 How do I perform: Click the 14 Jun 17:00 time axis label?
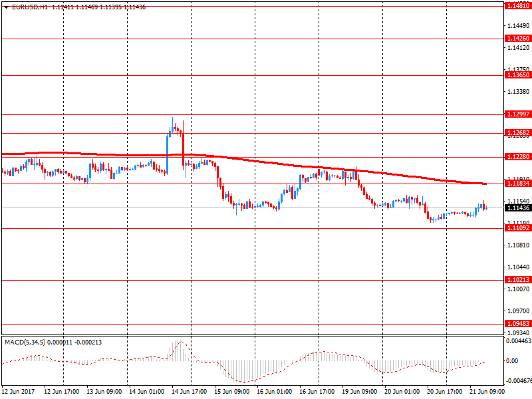pyautogui.click(x=190, y=392)
